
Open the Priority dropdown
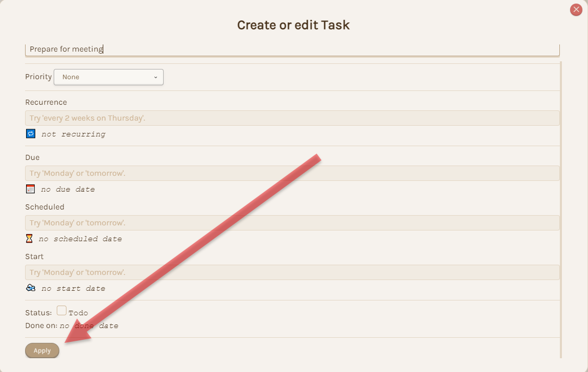tap(108, 77)
